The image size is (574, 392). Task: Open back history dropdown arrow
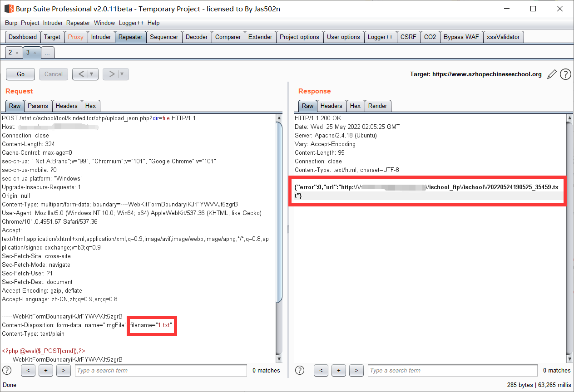92,74
